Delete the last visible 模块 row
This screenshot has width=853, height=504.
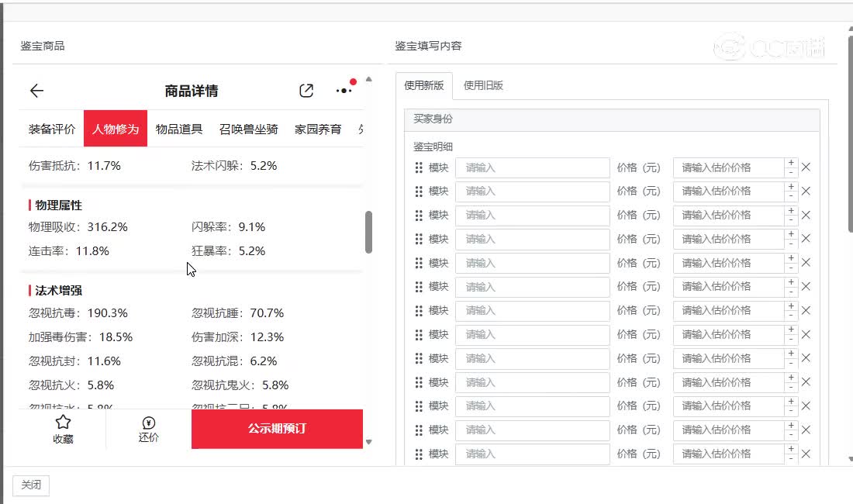click(x=806, y=454)
